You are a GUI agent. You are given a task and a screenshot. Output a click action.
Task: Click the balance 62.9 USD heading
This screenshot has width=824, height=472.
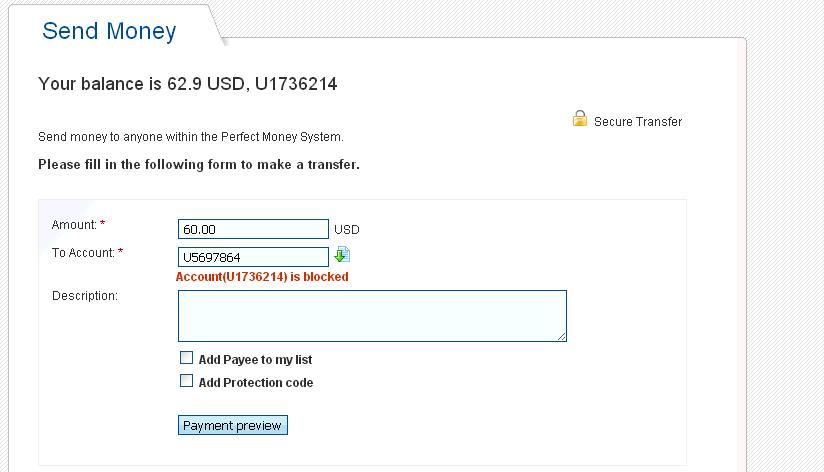coord(187,84)
